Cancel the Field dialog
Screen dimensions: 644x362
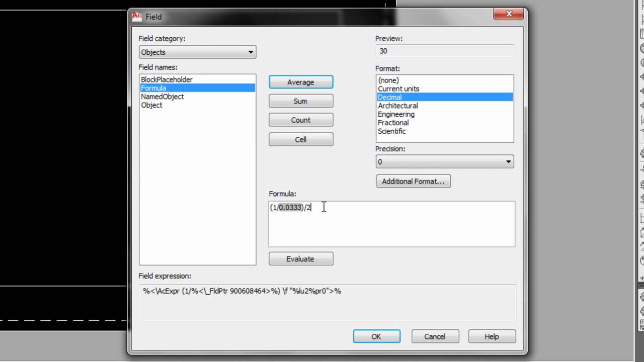(435, 336)
